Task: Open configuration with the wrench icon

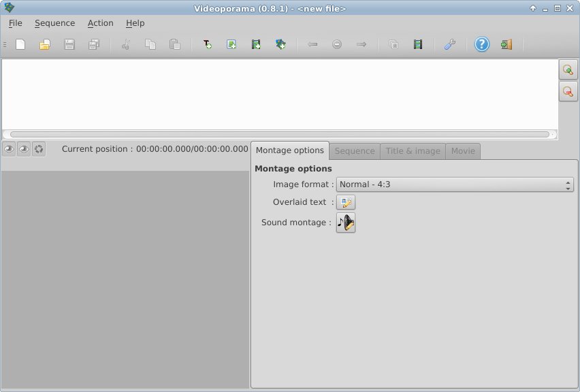Action: (x=450, y=45)
